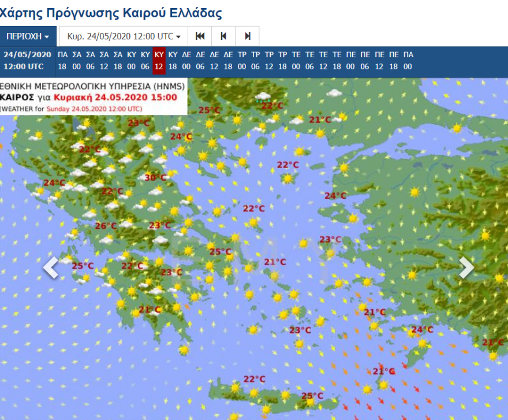Click the left map navigation chevron
Image resolution: width=508 pixels, height=420 pixels.
tap(51, 267)
